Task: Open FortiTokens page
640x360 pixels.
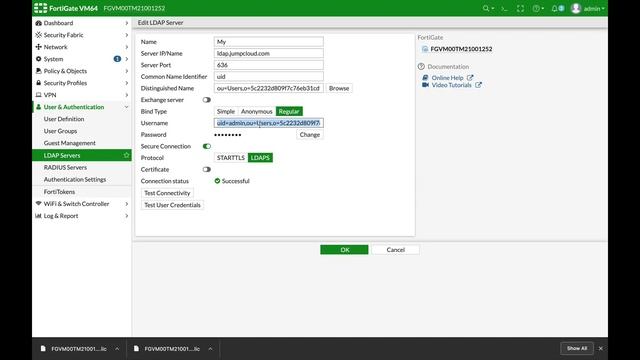Action: click(59, 191)
